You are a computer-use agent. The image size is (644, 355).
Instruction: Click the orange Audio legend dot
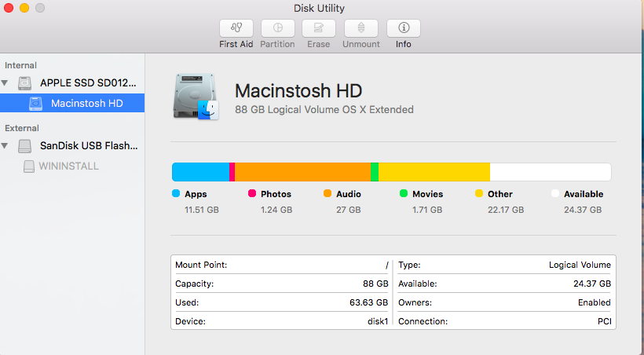click(x=327, y=193)
